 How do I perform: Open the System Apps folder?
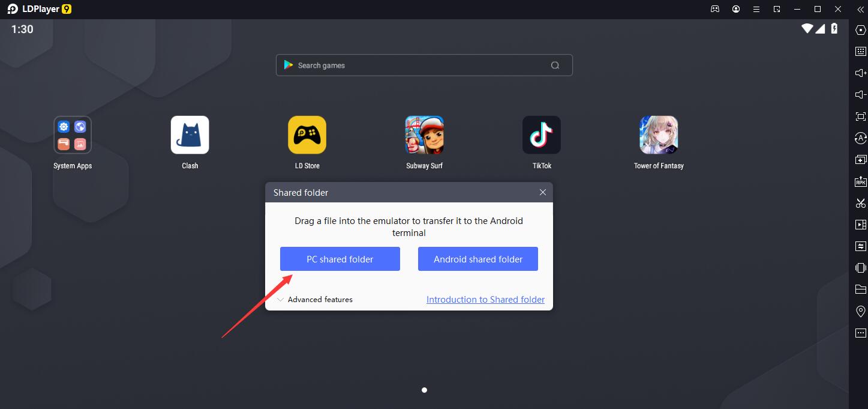(73, 135)
